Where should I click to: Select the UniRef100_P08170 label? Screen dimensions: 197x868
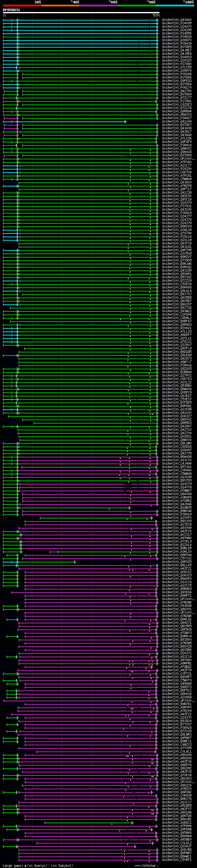[x=177, y=88]
